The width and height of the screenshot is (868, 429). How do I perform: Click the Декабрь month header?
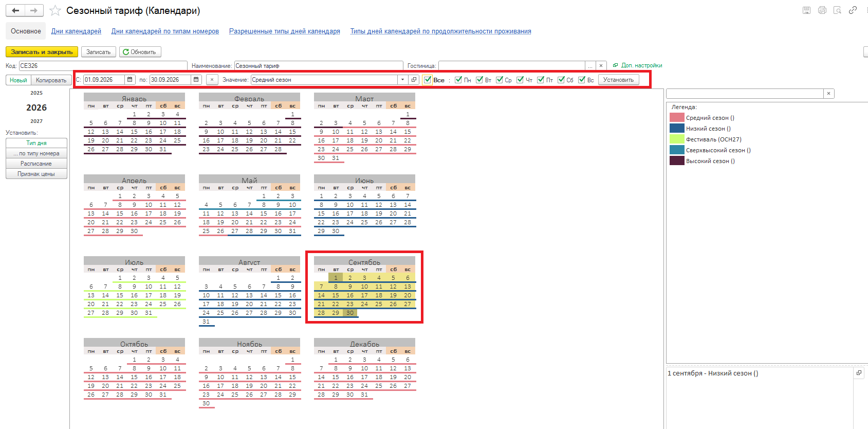[x=364, y=343]
